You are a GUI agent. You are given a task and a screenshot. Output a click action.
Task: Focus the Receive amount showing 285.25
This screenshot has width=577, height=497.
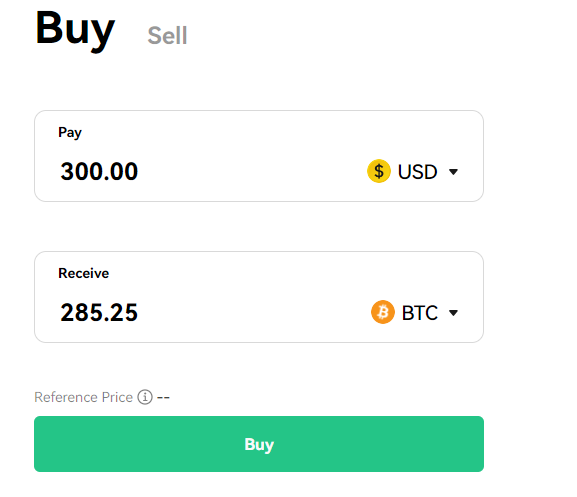(99, 312)
